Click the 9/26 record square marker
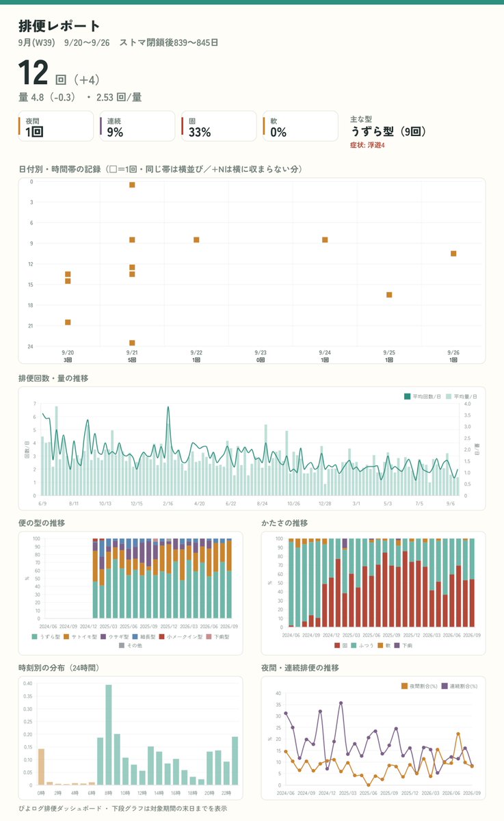504x821 pixels. pyautogui.click(x=453, y=254)
